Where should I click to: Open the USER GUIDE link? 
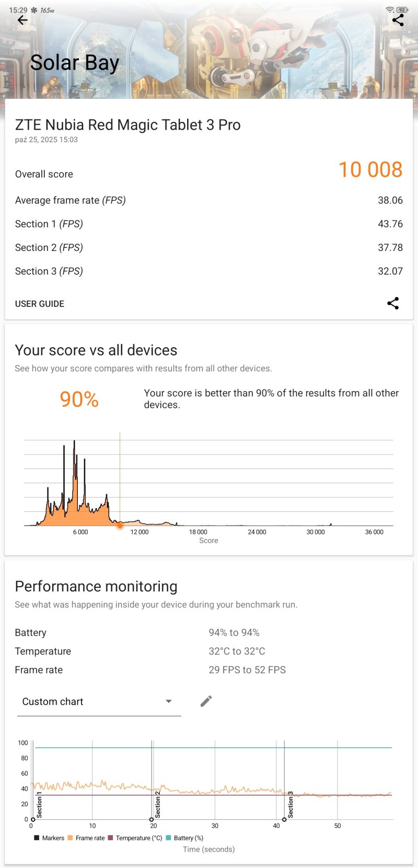coord(40,304)
